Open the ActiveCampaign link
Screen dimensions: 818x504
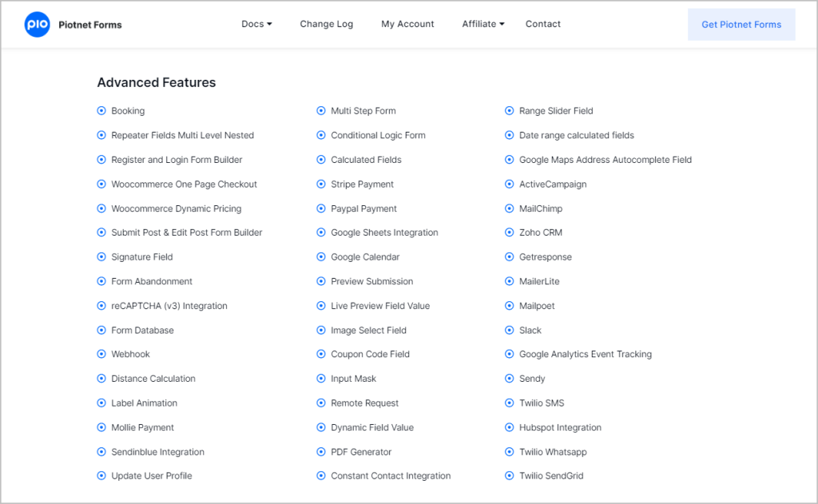pyautogui.click(x=553, y=185)
